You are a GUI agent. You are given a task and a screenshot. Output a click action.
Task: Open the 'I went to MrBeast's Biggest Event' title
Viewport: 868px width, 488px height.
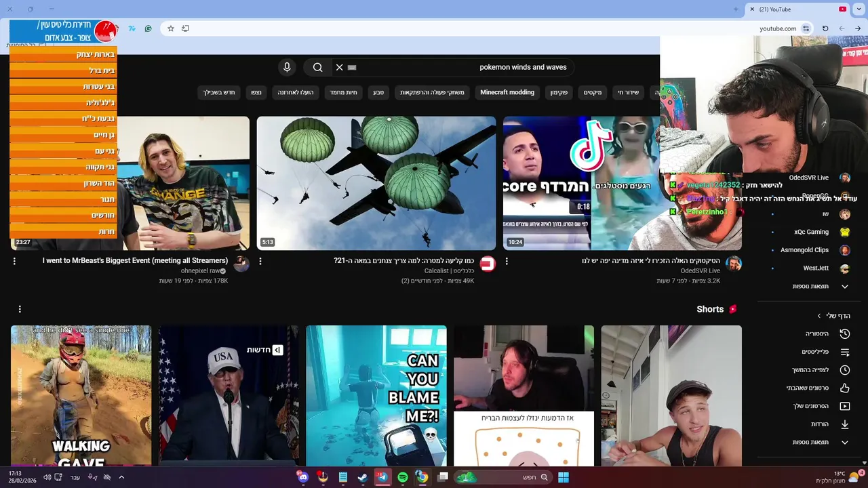tap(135, 260)
